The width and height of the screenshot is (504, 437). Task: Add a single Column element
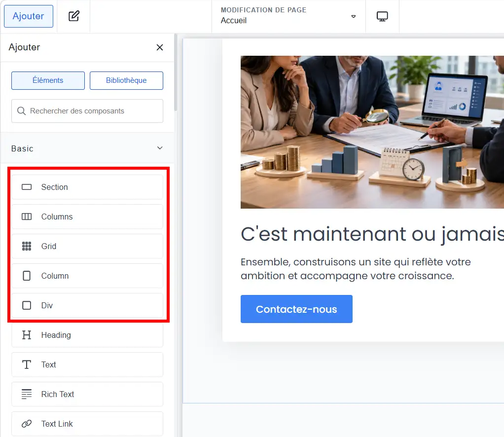[x=87, y=276]
